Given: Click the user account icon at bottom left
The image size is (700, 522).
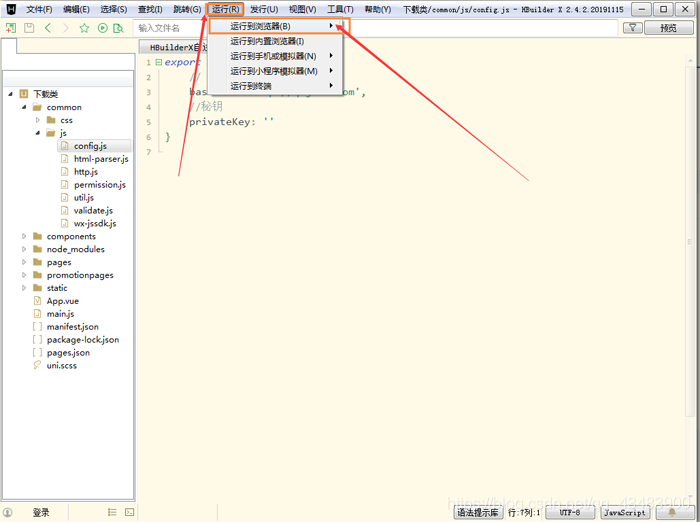Looking at the screenshot, I should click(x=8, y=512).
